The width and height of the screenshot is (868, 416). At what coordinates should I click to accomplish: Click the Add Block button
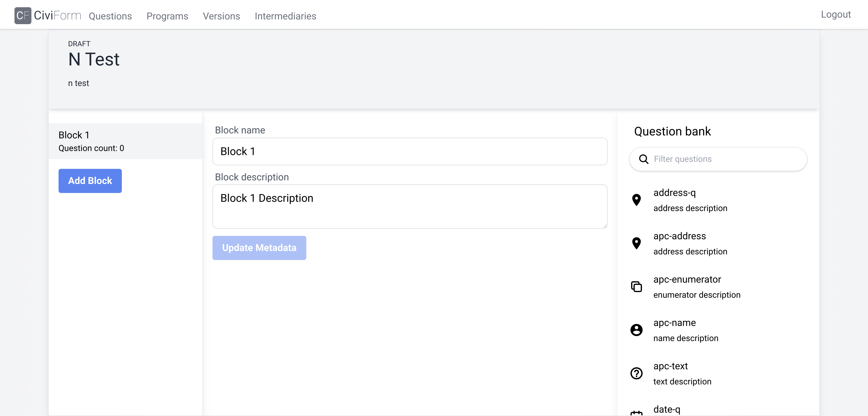[90, 181]
